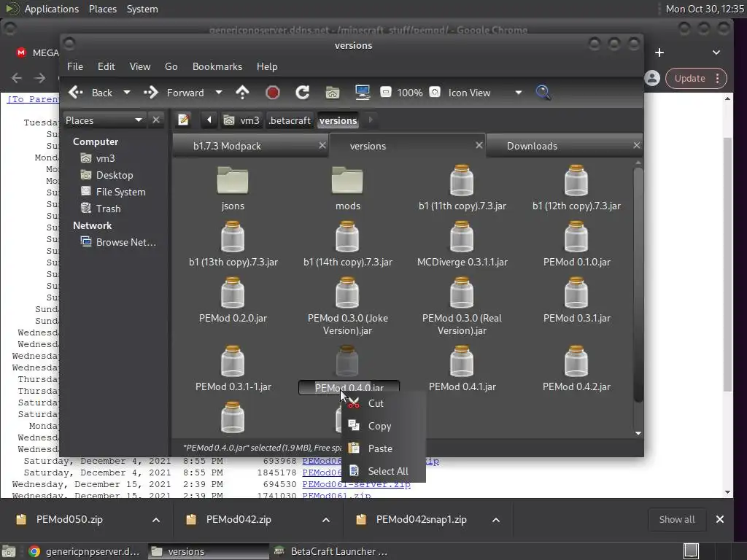Viewport: 747px width, 560px height.
Task: Zoom in with the plus icon
Action: coord(435,92)
